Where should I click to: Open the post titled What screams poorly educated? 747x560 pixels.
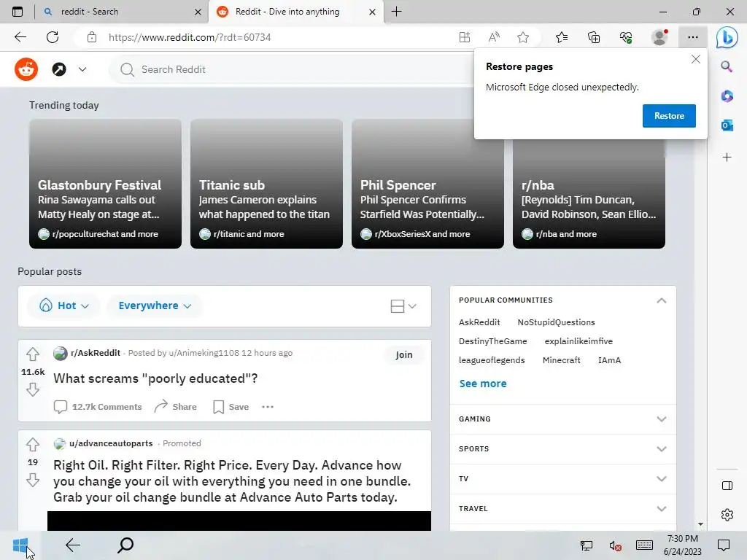pyautogui.click(x=155, y=378)
